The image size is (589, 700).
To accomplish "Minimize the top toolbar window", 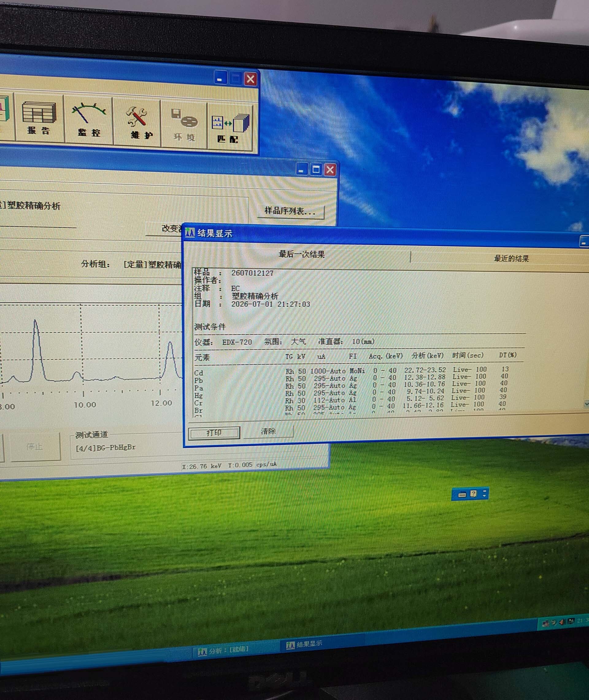I will click(220, 78).
